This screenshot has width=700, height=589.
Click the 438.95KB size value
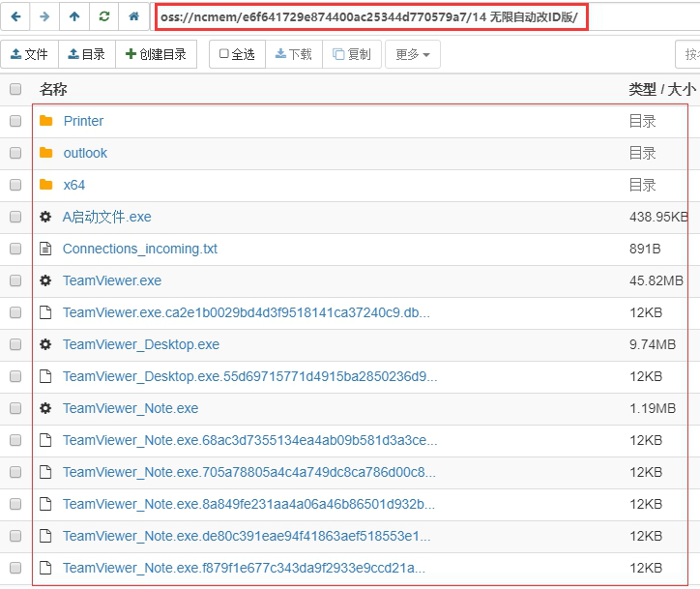[658, 217]
